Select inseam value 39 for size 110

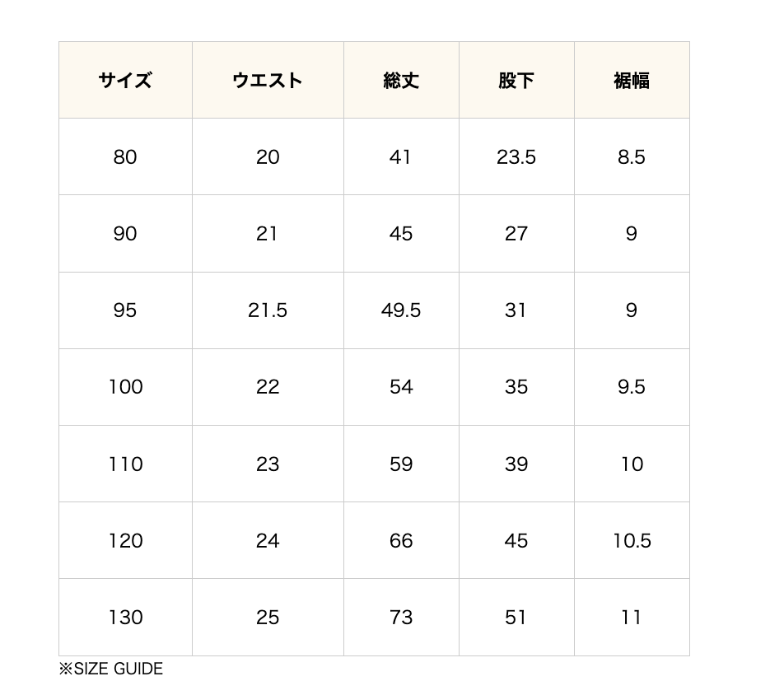coord(516,464)
